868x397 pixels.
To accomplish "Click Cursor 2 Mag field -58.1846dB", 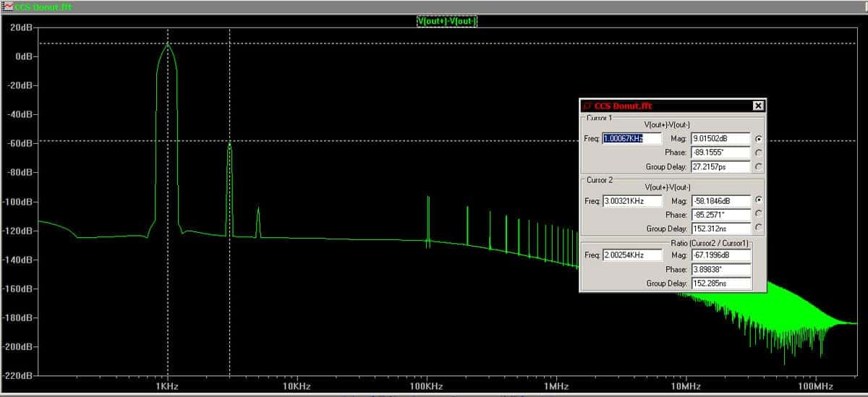I will (x=721, y=200).
